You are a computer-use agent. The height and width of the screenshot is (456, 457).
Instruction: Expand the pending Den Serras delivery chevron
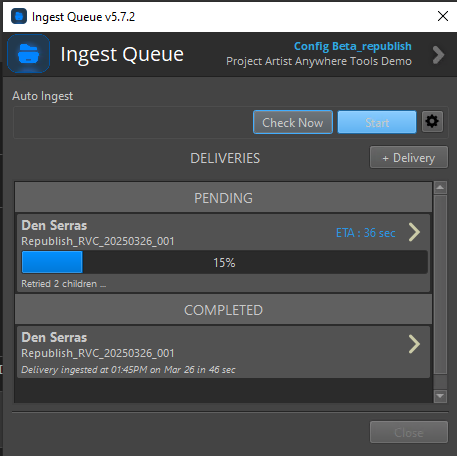[x=414, y=232]
